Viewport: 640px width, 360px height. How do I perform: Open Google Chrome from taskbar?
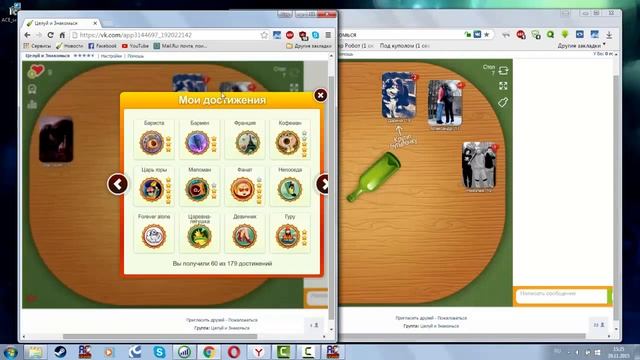point(209,352)
